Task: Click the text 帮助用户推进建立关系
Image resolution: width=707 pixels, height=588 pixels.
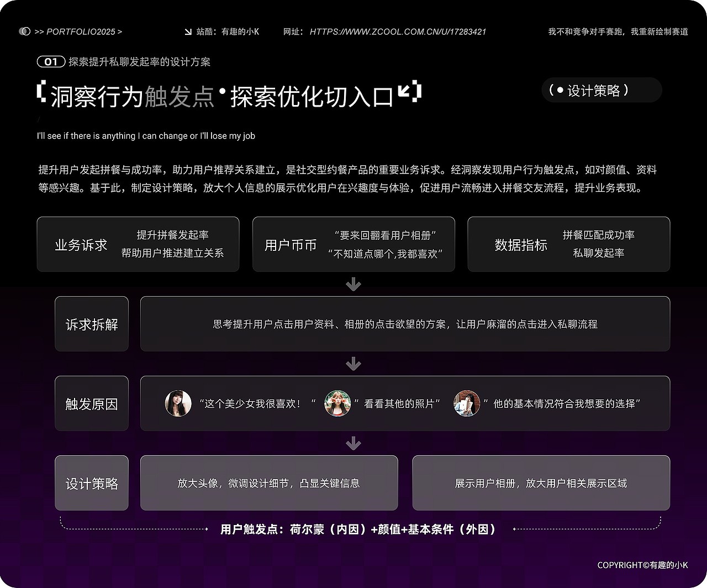Action: click(173, 253)
